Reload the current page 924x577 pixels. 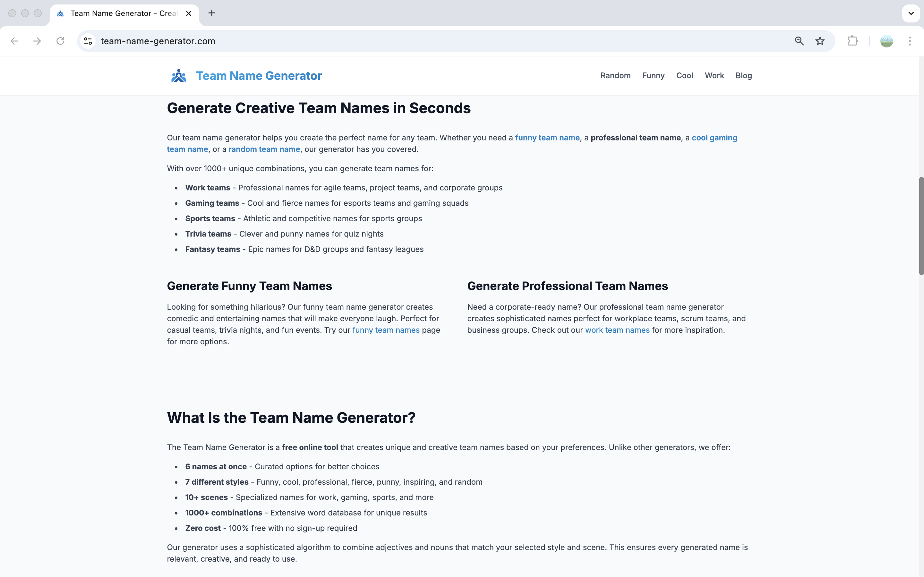(x=60, y=41)
